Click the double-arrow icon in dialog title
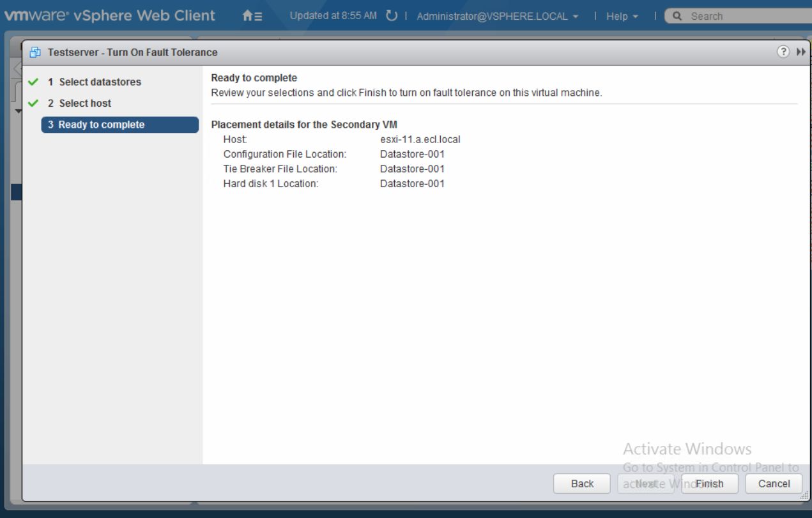The width and height of the screenshot is (812, 518). pyautogui.click(x=801, y=52)
